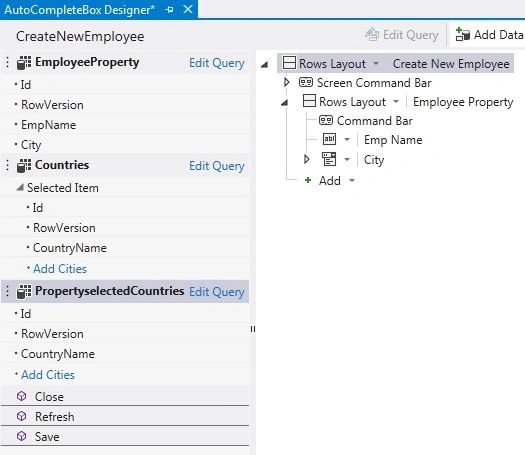Viewport: 525px width, 455px height.
Task: Pin the AutoCompleteBox Designer tab
Action: point(170,10)
